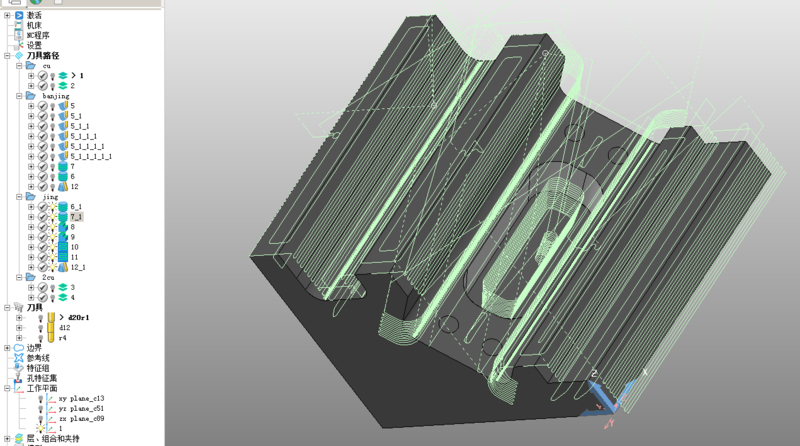This screenshot has width=800, height=446.
Task: Hide workplane 1 via its lit bulb
Action: [x=41, y=429]
